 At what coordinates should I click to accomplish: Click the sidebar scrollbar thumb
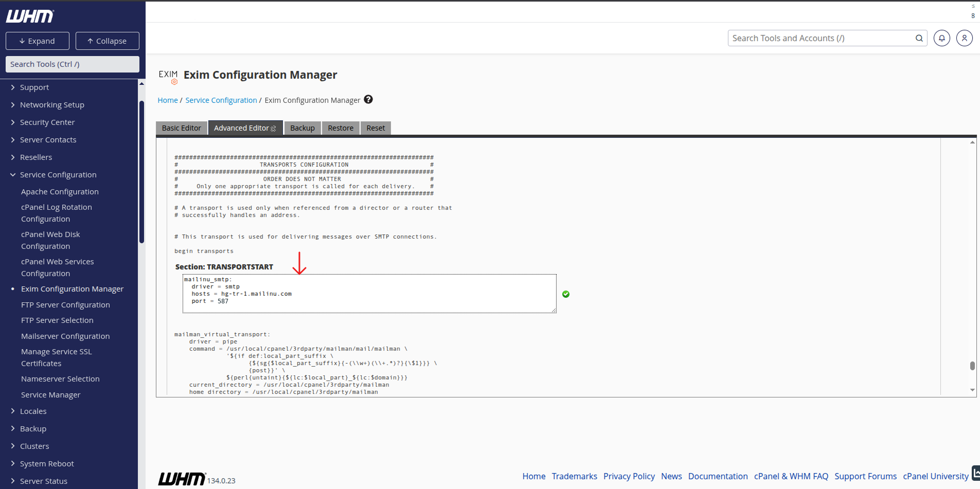tap(141, 172)
